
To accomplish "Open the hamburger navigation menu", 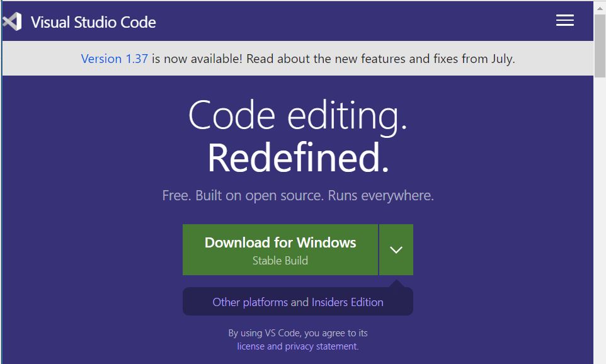I will 564,20.
